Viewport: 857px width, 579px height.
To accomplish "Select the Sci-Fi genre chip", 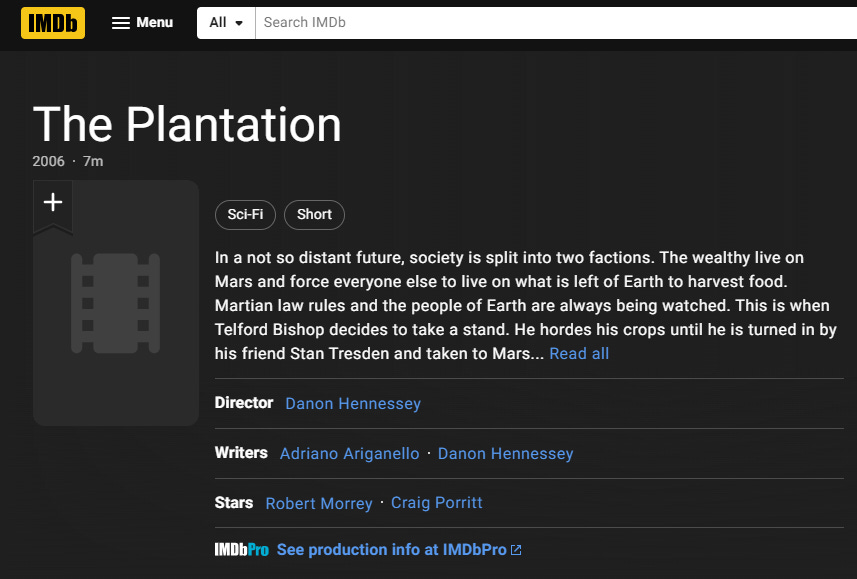I will click(245, 214).
